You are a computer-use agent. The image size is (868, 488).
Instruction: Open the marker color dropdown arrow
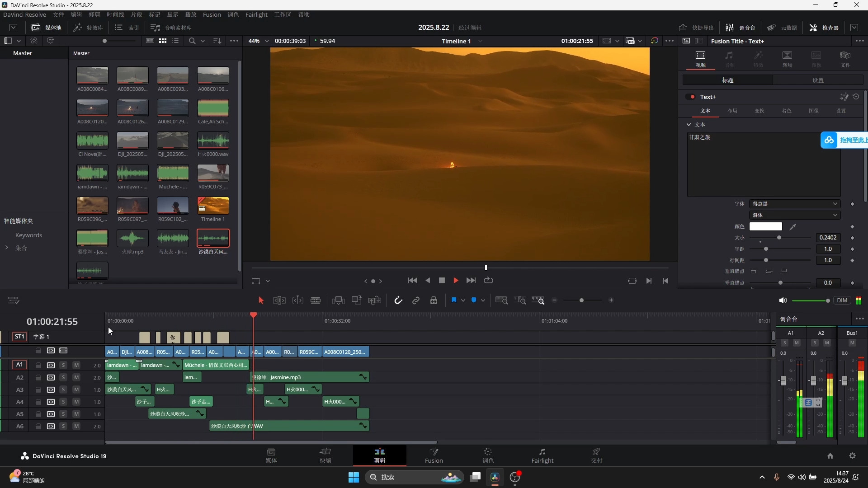click(483, 300)
